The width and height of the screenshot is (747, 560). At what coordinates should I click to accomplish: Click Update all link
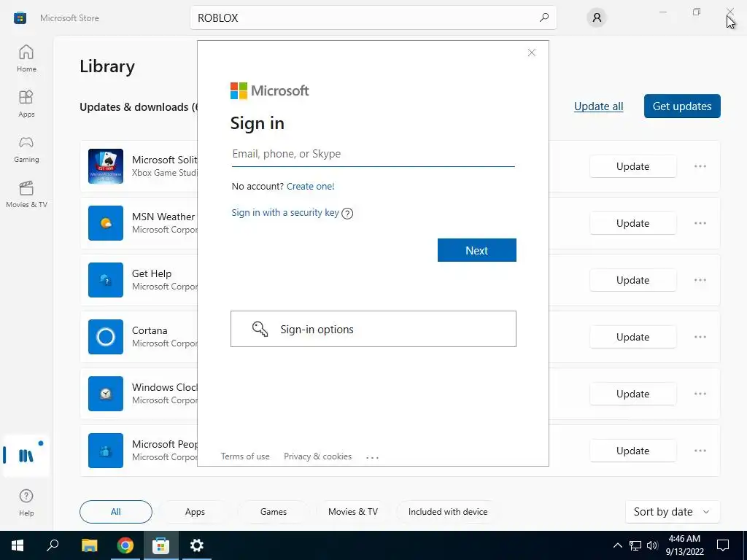[x=598, y=106]
